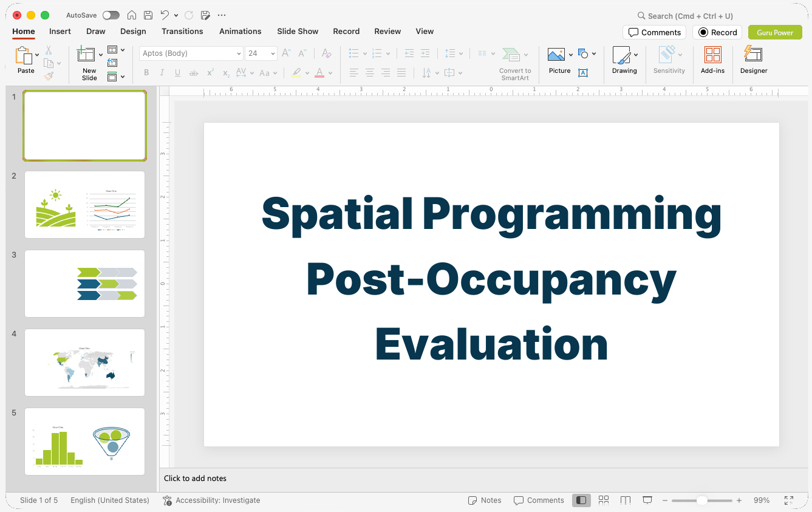Open the Draw tab
Screen dimensions: 812x512
click(x=96, y=32)
